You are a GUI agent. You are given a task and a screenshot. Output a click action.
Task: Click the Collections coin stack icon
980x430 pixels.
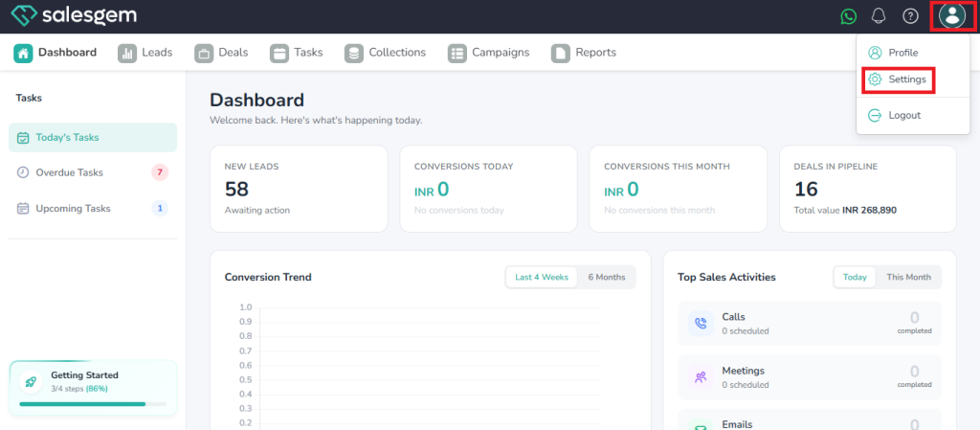(x=354, y=53)
